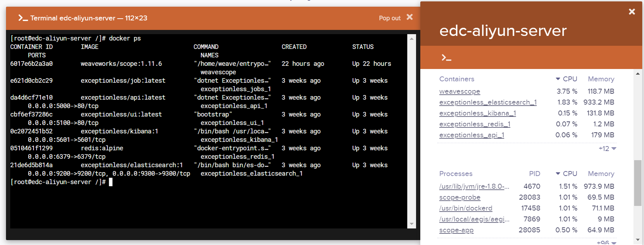
Task: Expand +12 more containers
Action: pyautogui.click(x=607, y=149)
